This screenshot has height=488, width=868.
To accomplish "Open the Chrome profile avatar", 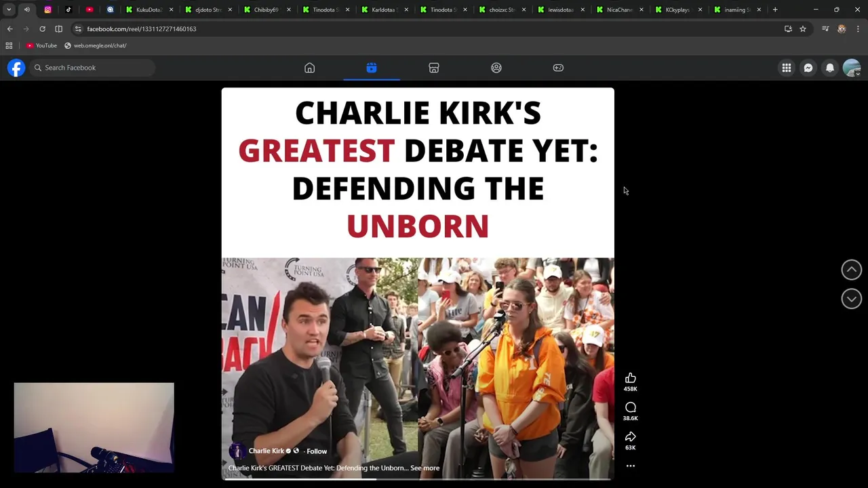I will 842,29.
